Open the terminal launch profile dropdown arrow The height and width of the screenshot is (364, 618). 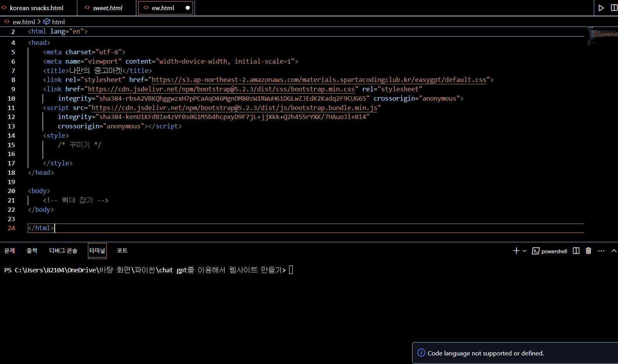pyautogui.click(x=525, y=251)
